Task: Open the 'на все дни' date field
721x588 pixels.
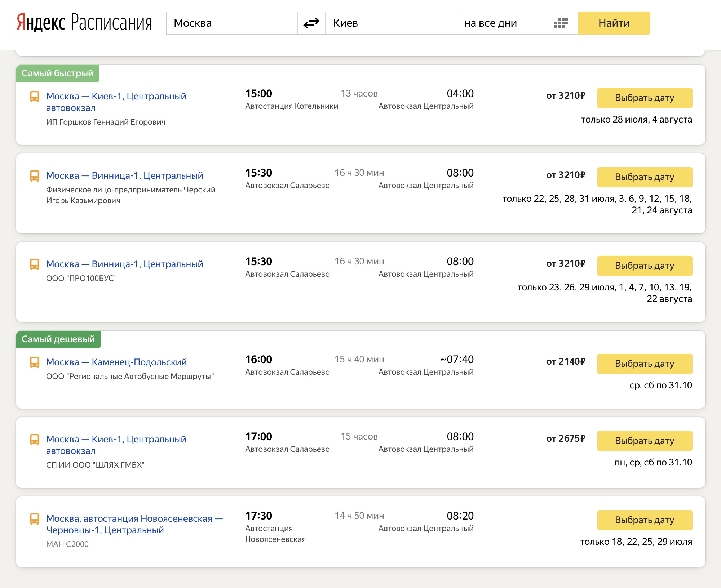Action: coord(518,23)
